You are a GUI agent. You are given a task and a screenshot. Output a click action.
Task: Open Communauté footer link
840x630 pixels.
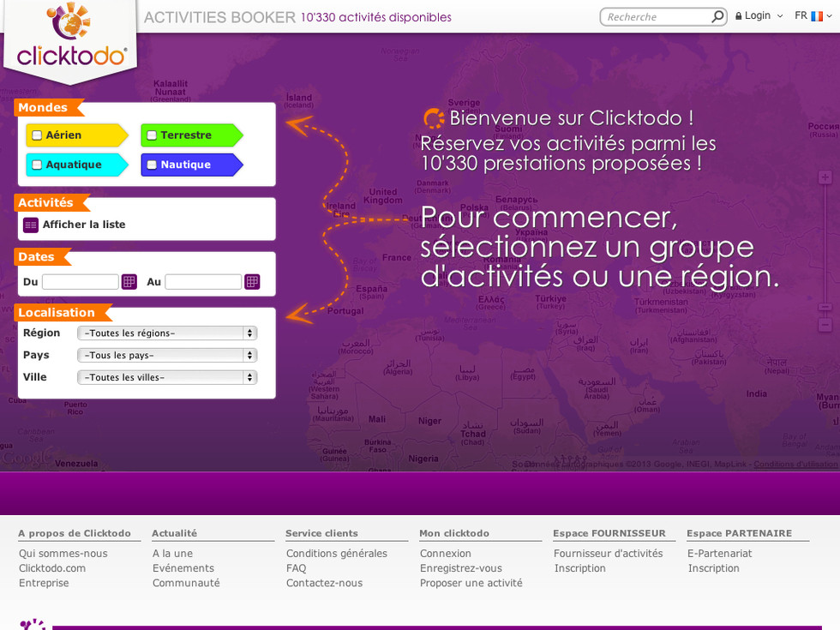(x=186, y=583)
